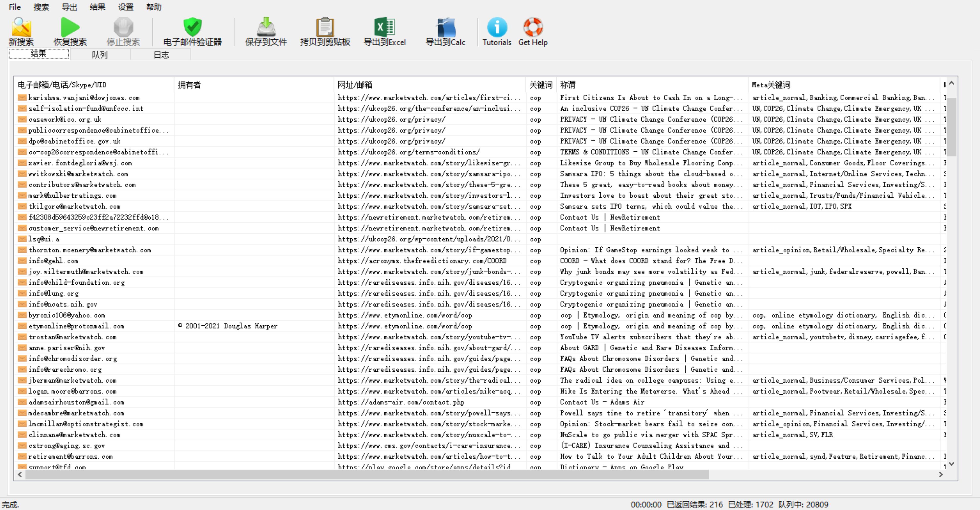Click envelope icon for lsq@ui.a
The image size is (980, 510).
coord(23,239)
